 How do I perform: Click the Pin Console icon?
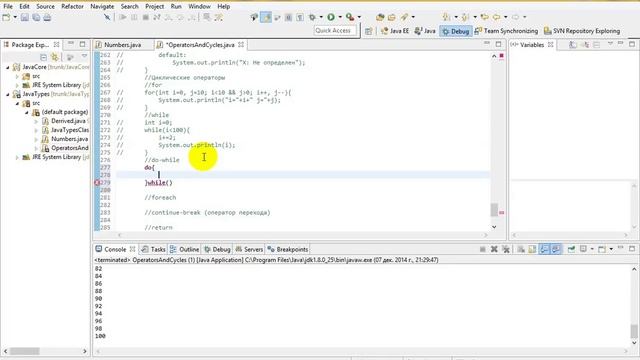click(571, 249)
